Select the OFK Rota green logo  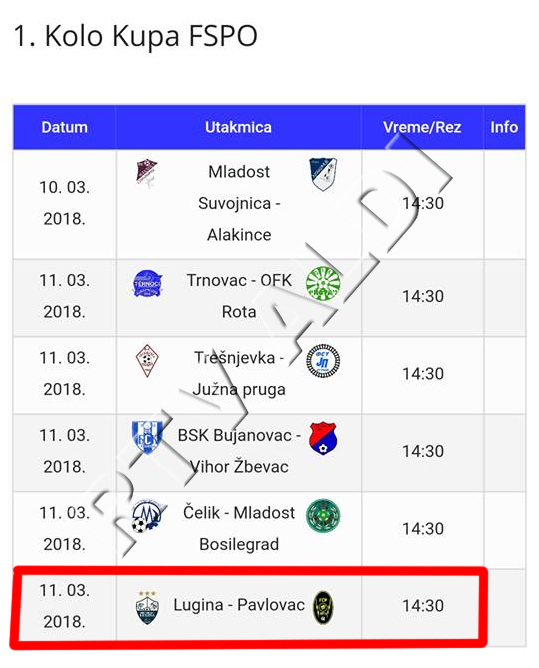[x=323, y=283]
